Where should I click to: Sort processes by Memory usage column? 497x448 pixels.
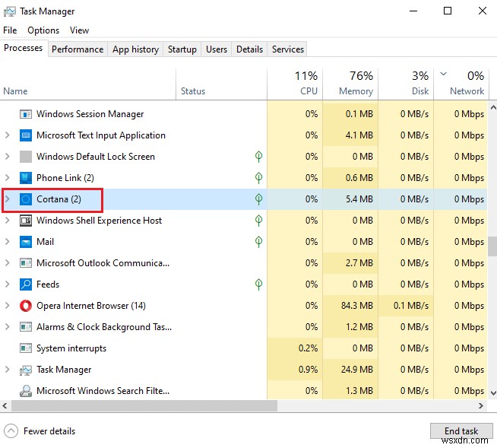pos(350,84)
